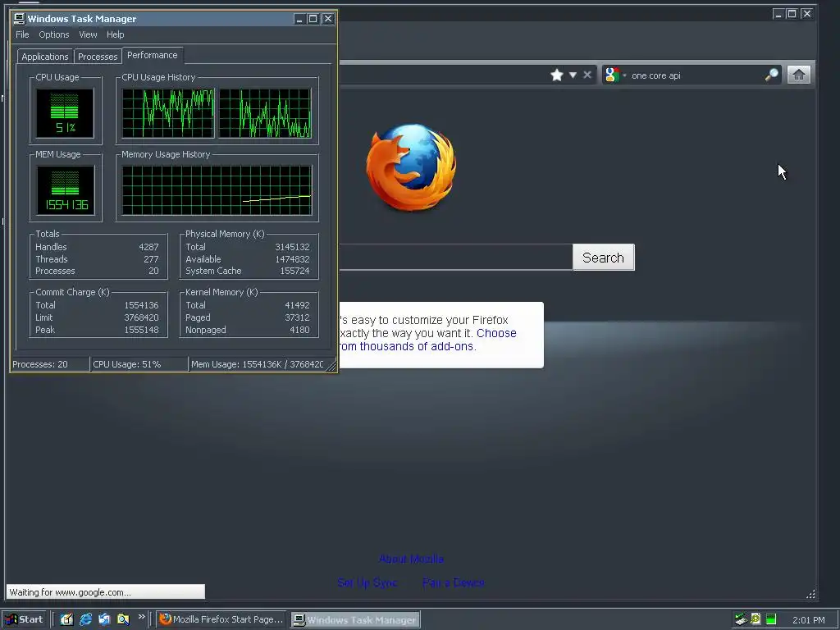Switch to the Applications tab

45,57
